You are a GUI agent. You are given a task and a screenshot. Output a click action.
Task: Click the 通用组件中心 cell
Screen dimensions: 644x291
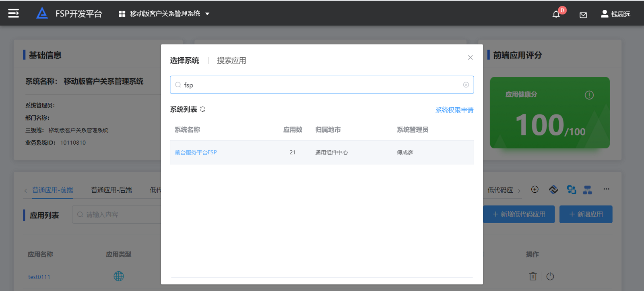[x=331, y=152]
